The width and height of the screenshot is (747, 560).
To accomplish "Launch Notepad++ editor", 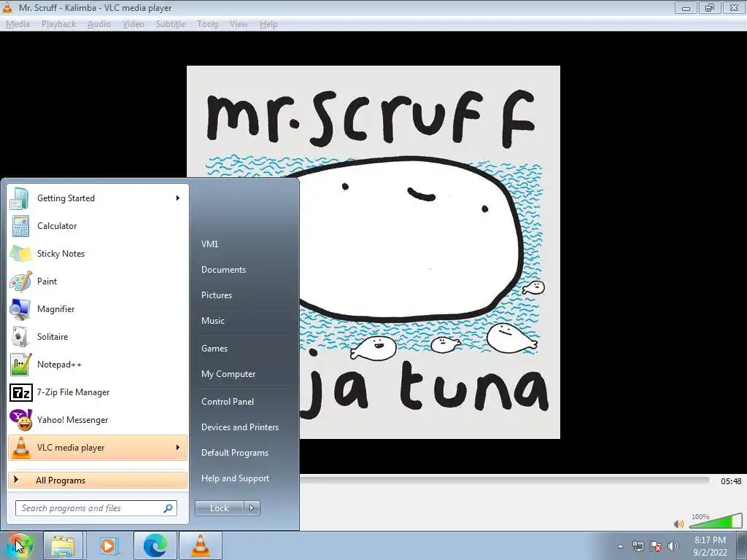I will click(x=98, y=365).
